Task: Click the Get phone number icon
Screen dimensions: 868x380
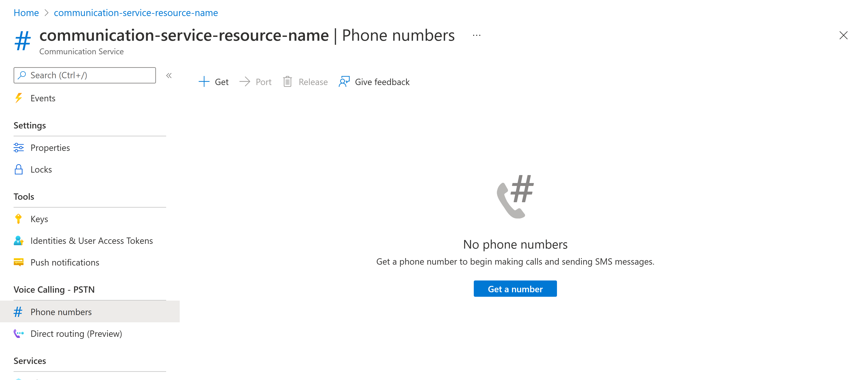Action: [204, 81]
